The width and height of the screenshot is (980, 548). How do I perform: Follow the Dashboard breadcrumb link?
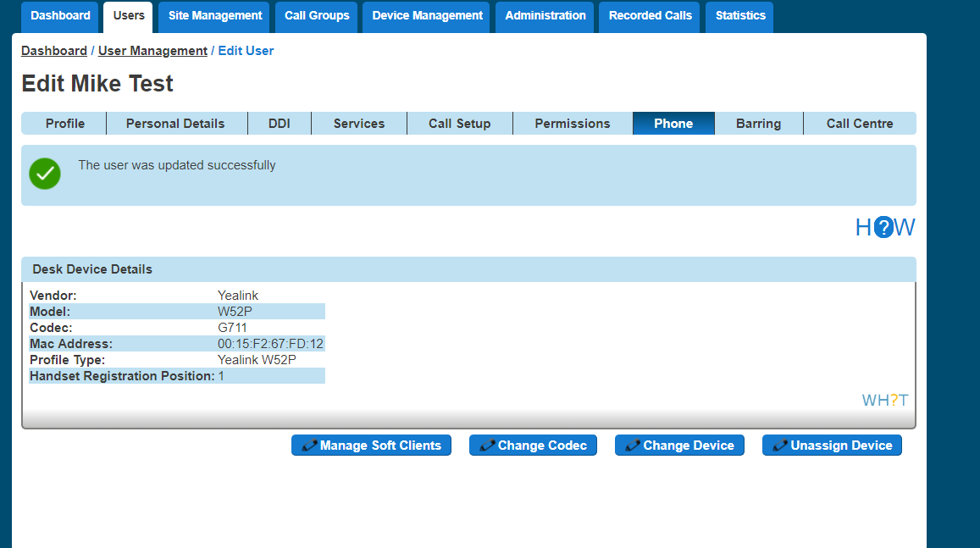click(53, 51)
